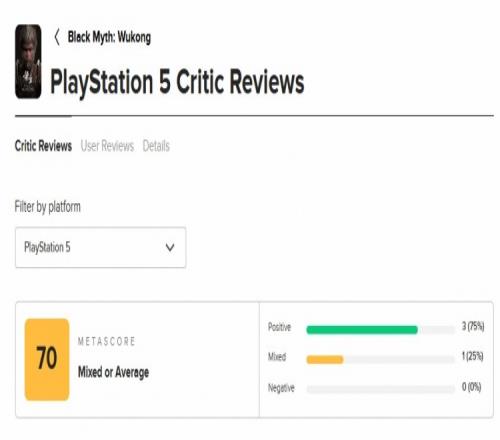Select the Critic Reviews tab
This screenshot has width=500, height=440.
pyautogui.click(x=43, y=146)
